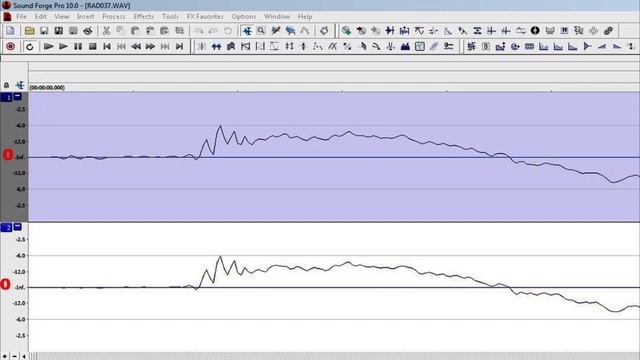This screenshot has height=360, width=640.
Task: Open the Tools menu
Action: pyautogui.click(x=170, y=16)
